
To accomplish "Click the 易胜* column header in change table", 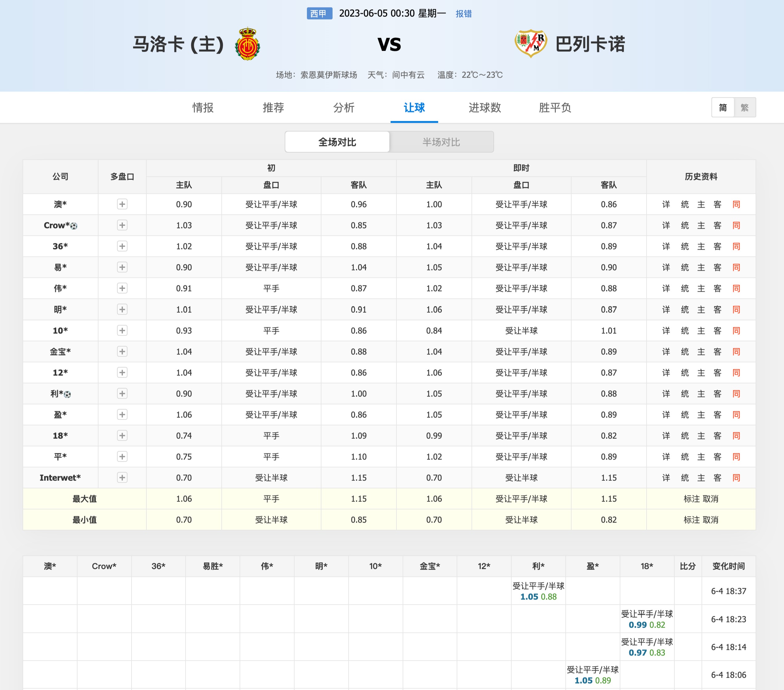I will 212,566.
